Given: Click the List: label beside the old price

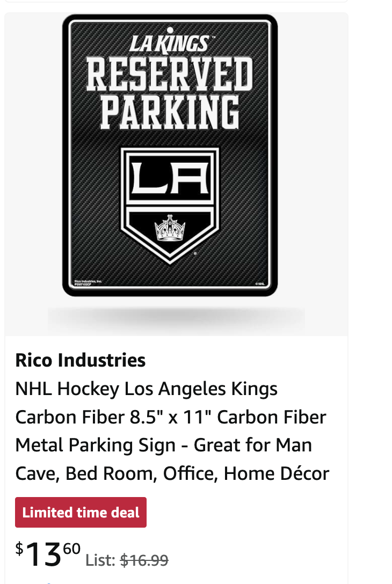Looking at the screenshot, I should [100, 560].
